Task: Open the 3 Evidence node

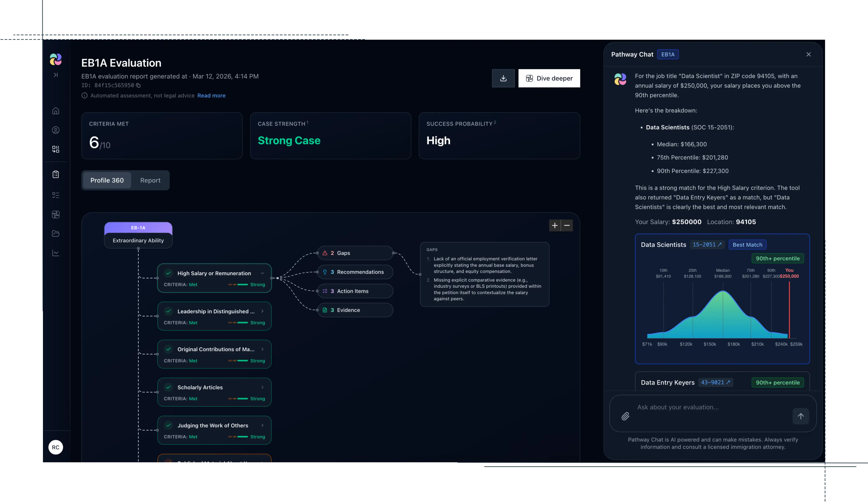Action: point(355,310)
